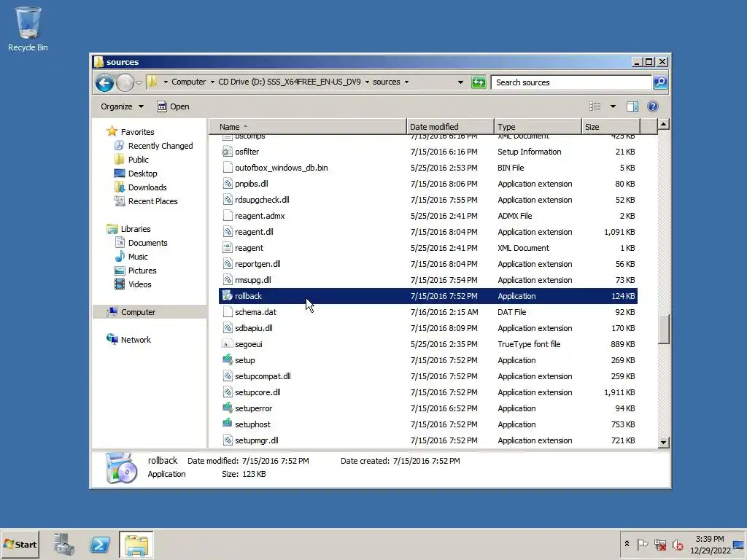
Task: Open the Start menu
Action: click(x=20, y=544)
